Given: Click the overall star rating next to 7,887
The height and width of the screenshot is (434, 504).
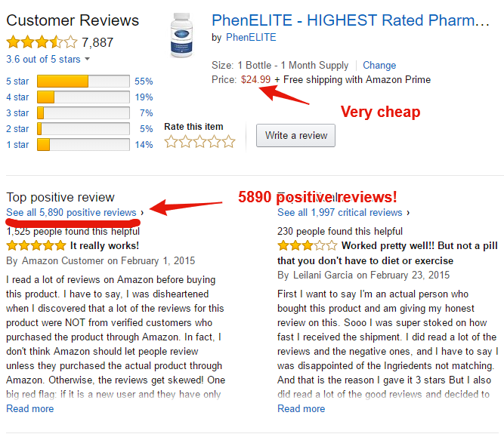Looking at the screenshot, I should click(x=42, y=42).
